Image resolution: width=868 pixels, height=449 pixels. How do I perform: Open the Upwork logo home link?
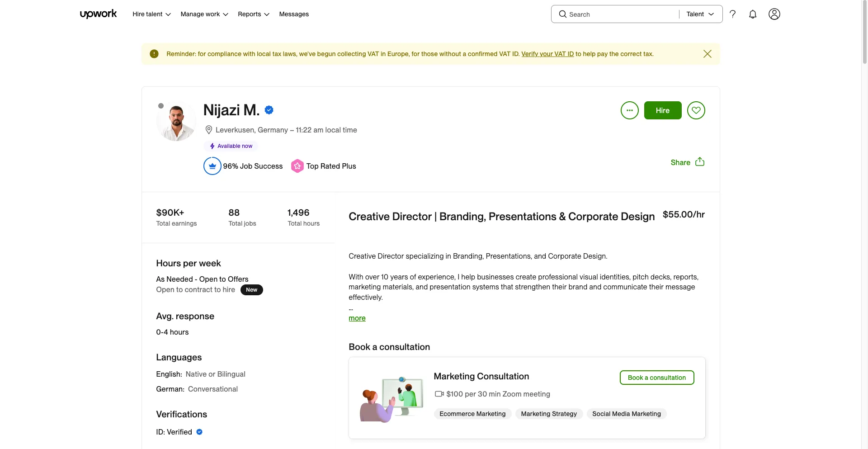[x=98, y=14]
